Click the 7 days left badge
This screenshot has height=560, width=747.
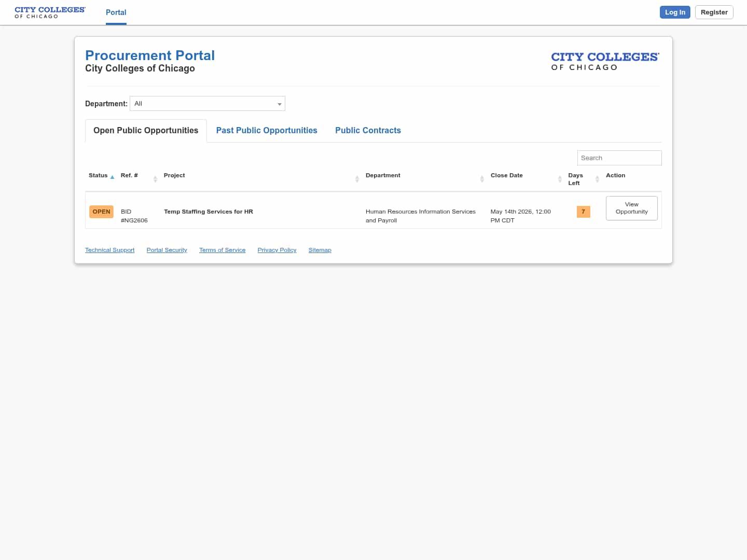click(x=584, y=212)
